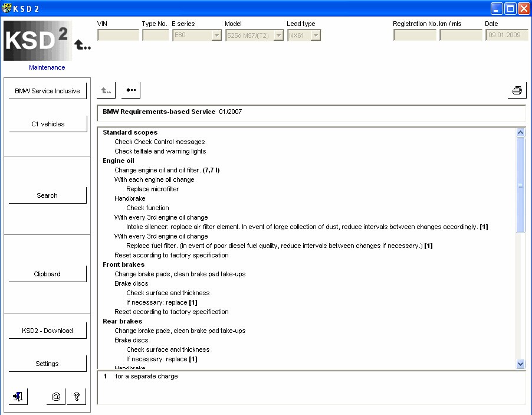532x415 pixels.
Task: Select 'Intake silencer: replace air filter element' line
Action: pos(307,227)
